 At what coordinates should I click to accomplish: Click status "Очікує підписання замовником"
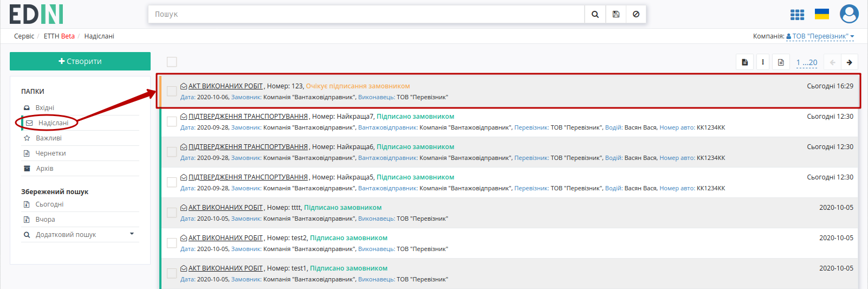pyautogui.click(x=358, y=86)
